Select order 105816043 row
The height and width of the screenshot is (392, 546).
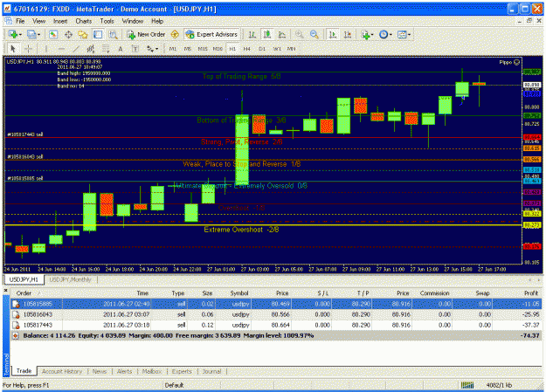click(276, 314)
